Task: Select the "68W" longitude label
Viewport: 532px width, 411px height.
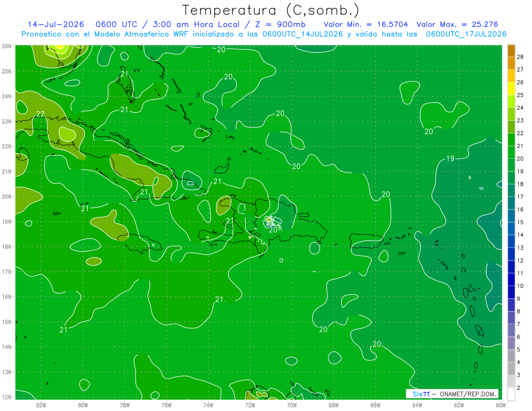Action: (x=334, y=405)
